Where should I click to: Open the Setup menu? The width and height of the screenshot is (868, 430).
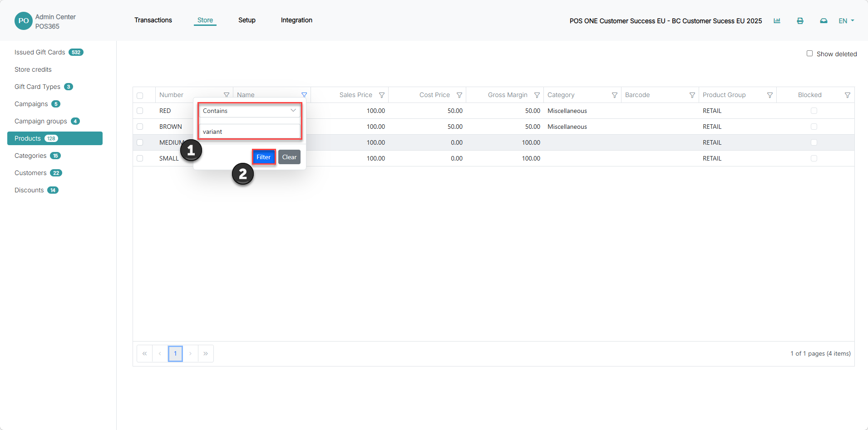coord(247,20)
